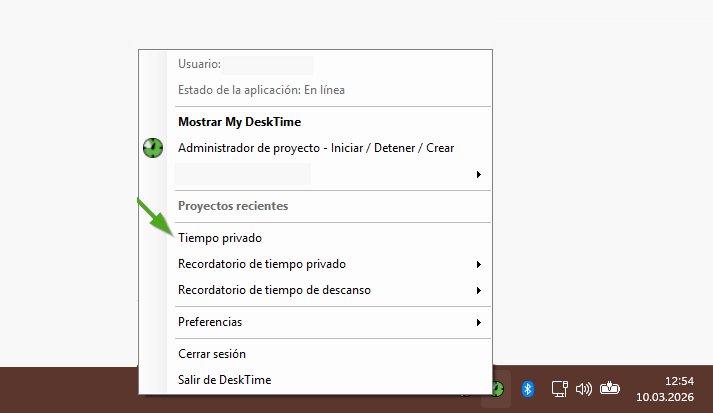Click the battery power tray icon
This screenshot has height=413, width=713.
pyautogui.click(x=611, y=388)
